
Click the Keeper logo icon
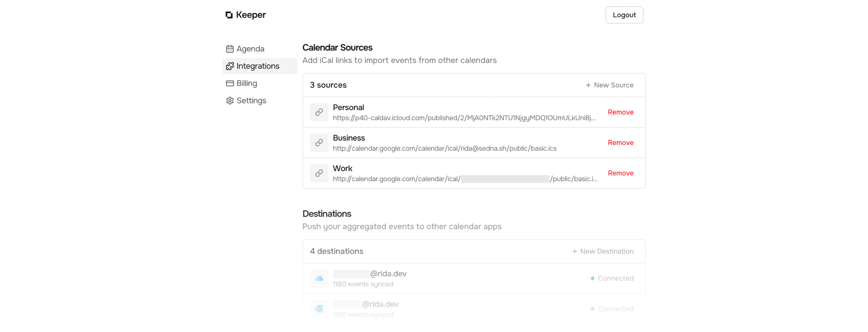point(229,15)
